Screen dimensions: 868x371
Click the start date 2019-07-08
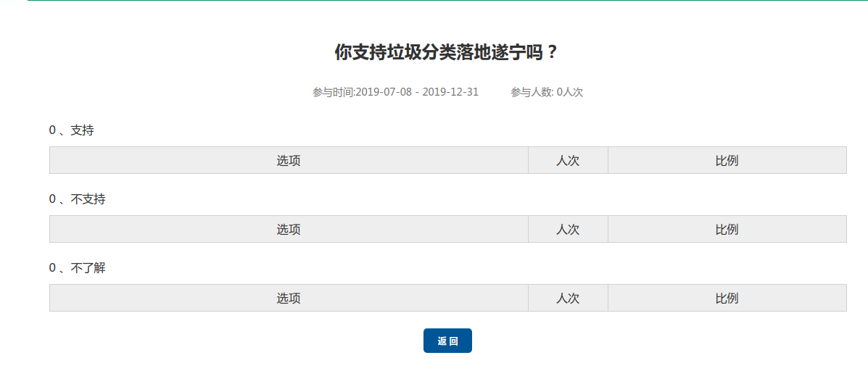tap(384, 92)
